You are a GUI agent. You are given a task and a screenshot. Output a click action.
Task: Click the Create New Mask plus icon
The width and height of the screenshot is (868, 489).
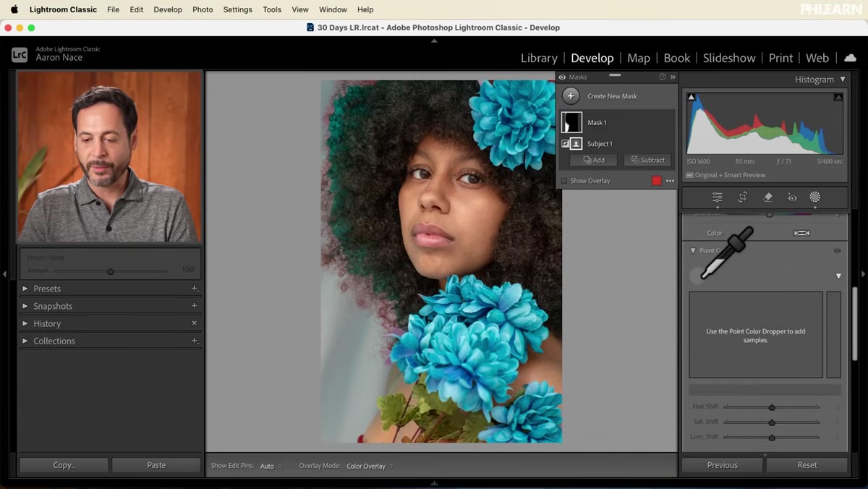pyautogui.click(x=571, y=95)
